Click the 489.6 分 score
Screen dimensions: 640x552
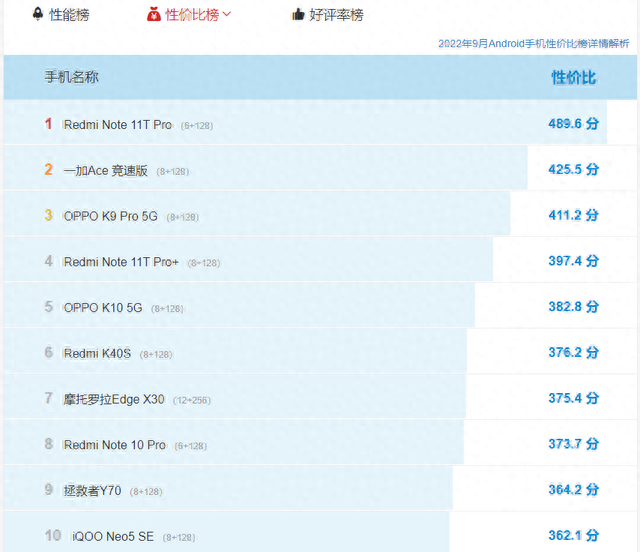click(x=573, y=123)
